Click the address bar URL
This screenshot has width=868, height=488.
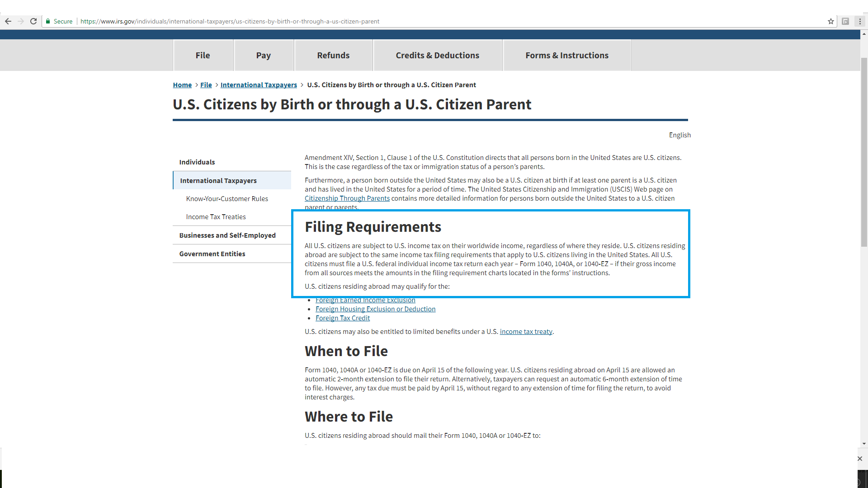pyautogui.click(x=230, y=21)
